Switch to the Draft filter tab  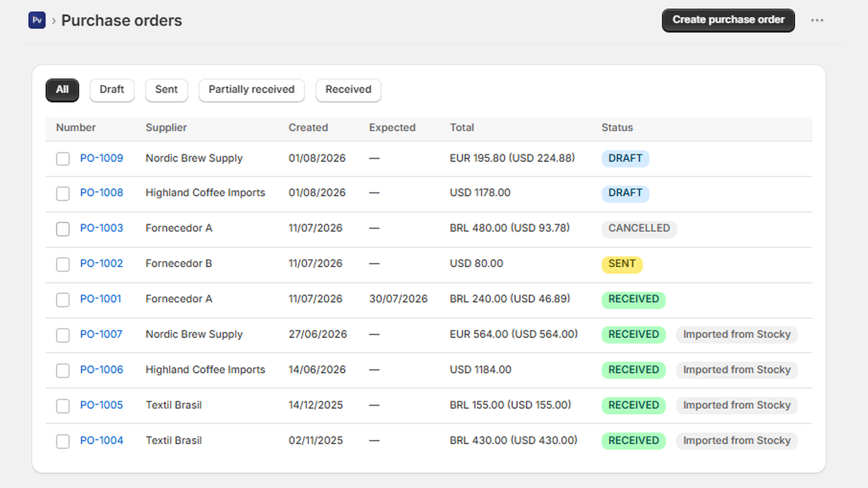112,90
